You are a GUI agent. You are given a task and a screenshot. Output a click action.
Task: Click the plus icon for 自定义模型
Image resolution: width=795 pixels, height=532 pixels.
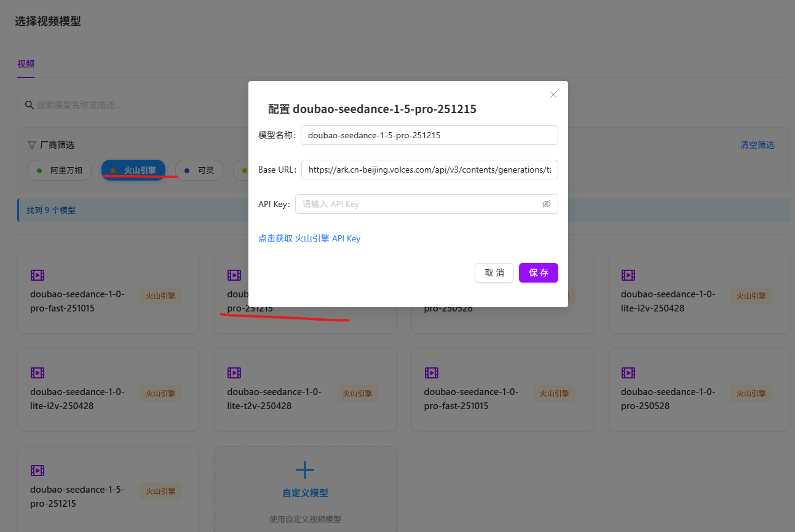pos(305,471)
